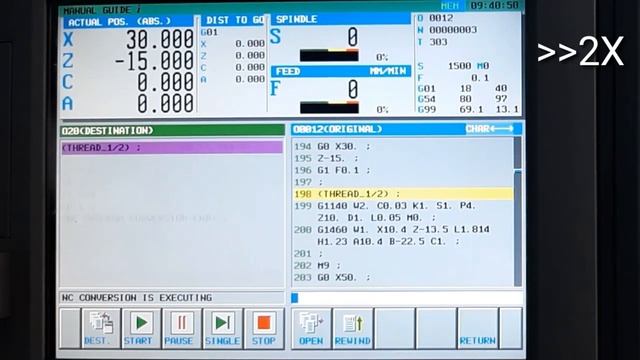
Task: Click the feed load meter bar
Action: point(329,107)
